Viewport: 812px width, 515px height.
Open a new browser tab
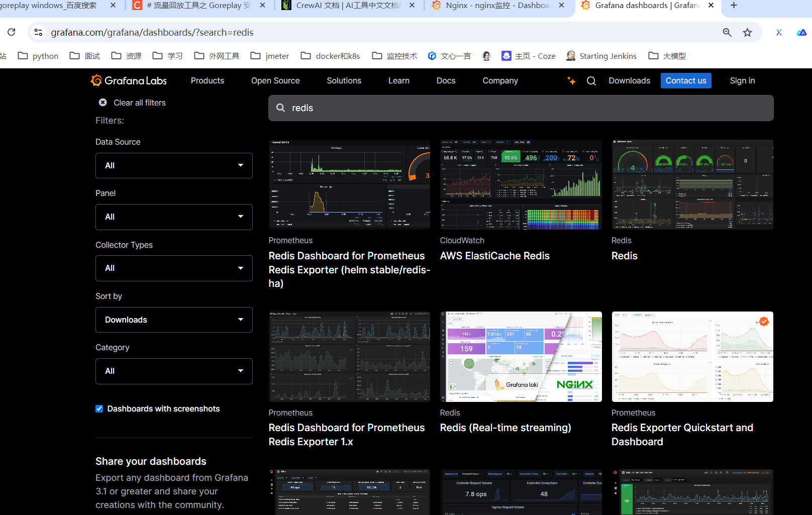[734, 6]
